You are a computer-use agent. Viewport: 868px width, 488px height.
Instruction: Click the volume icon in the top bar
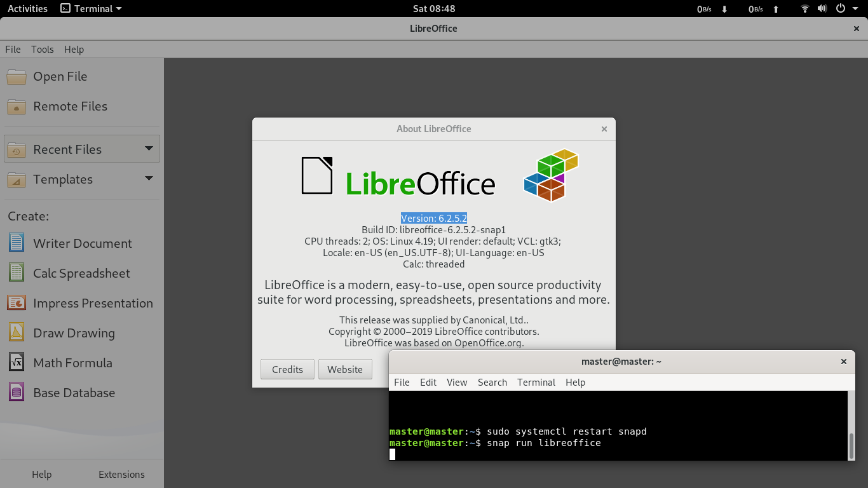(x=822, y=8)
